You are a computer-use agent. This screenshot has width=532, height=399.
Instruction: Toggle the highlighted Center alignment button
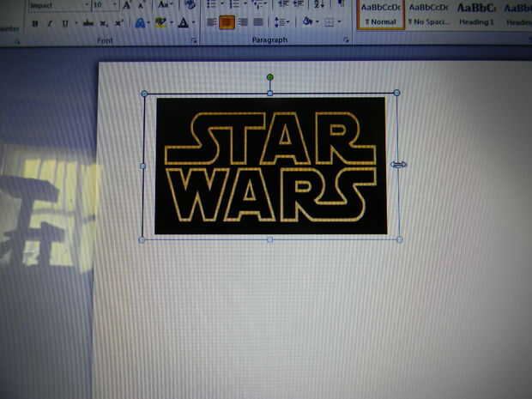point(227,22)
